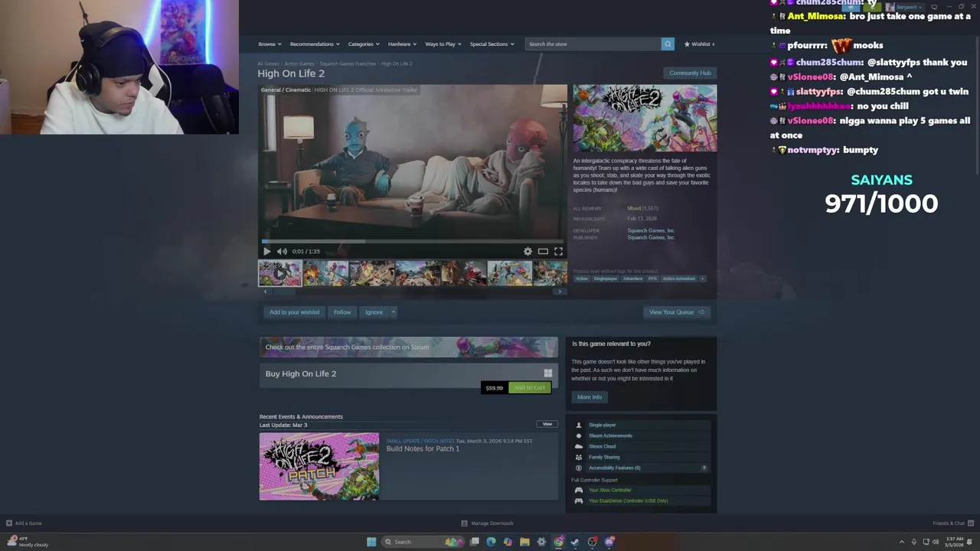This screenshot has height=551, width=980.
Task: Select the FPS tag
Action: [x=652, y=279]
